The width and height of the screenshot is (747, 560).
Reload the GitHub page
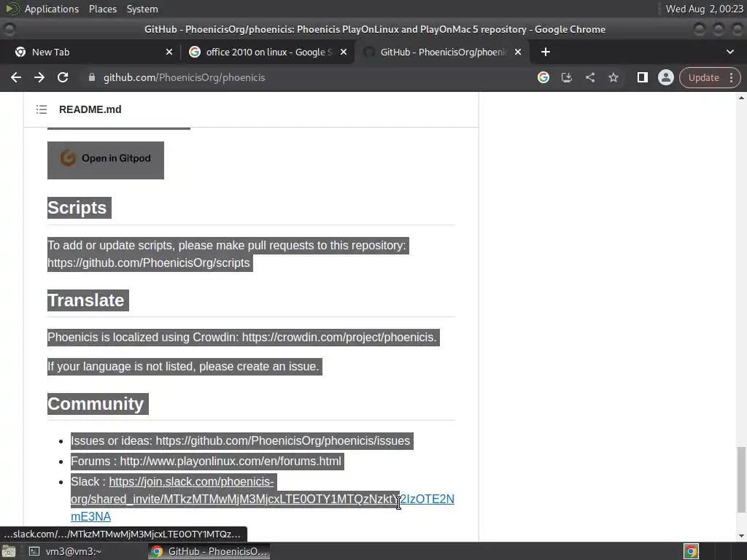(63, 77)
